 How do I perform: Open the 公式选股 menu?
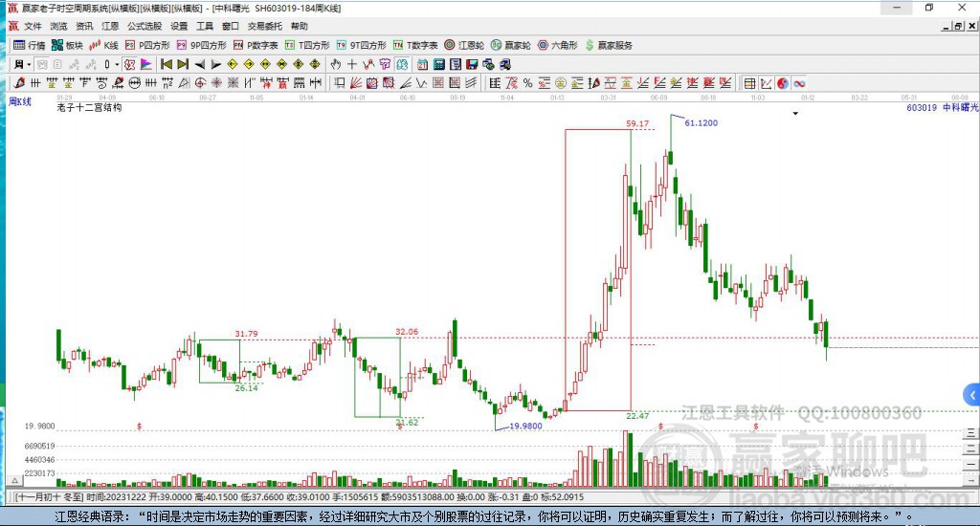click(145, 26)
